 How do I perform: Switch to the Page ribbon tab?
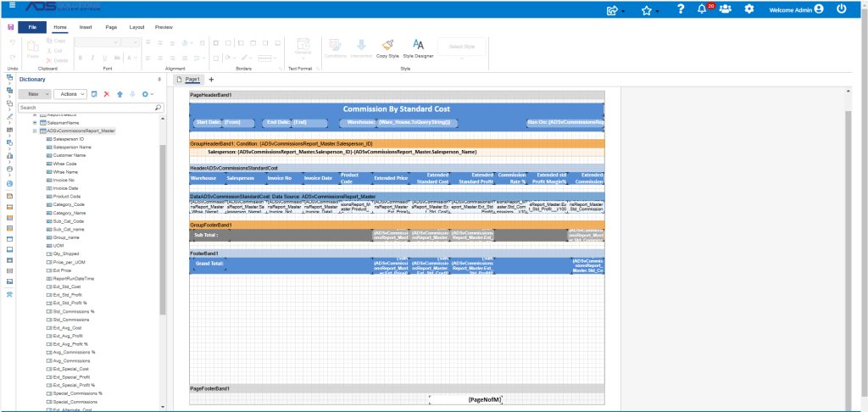111,27
